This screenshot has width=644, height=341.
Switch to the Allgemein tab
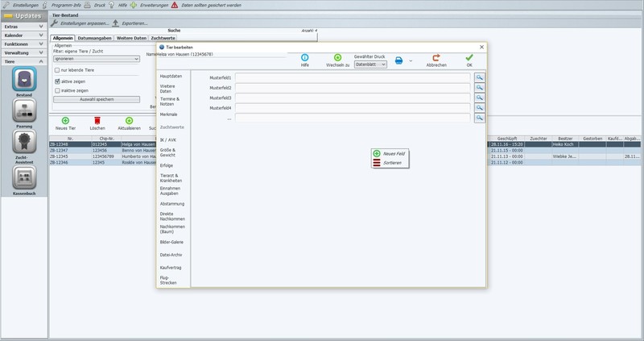coord(63,38)
